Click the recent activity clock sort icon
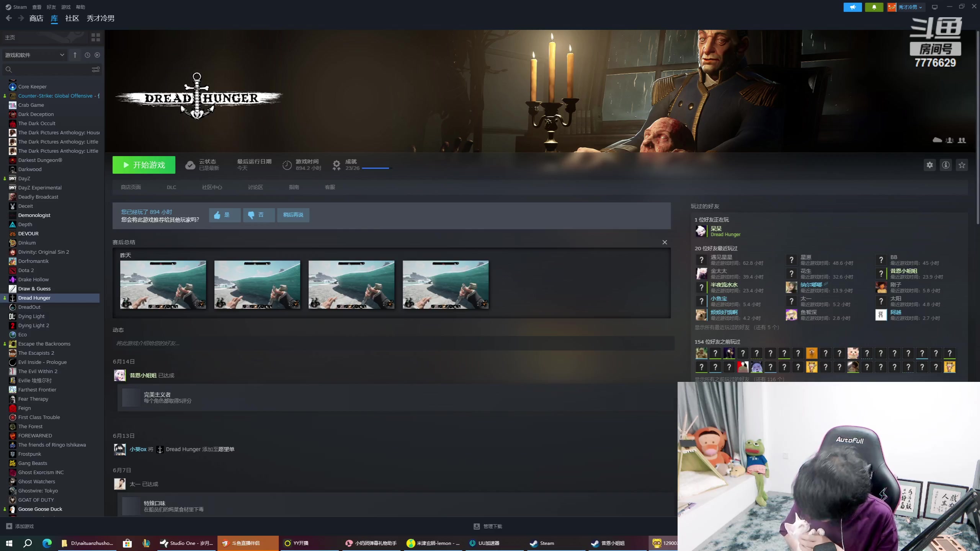The height and width of the screenshot is (551, 980). pos(87,55)
